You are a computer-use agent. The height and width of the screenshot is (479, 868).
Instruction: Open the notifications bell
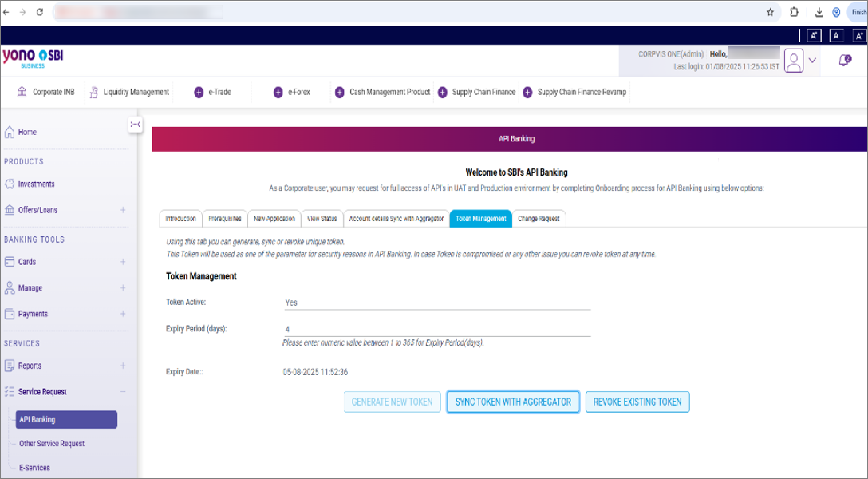point(844,61)
